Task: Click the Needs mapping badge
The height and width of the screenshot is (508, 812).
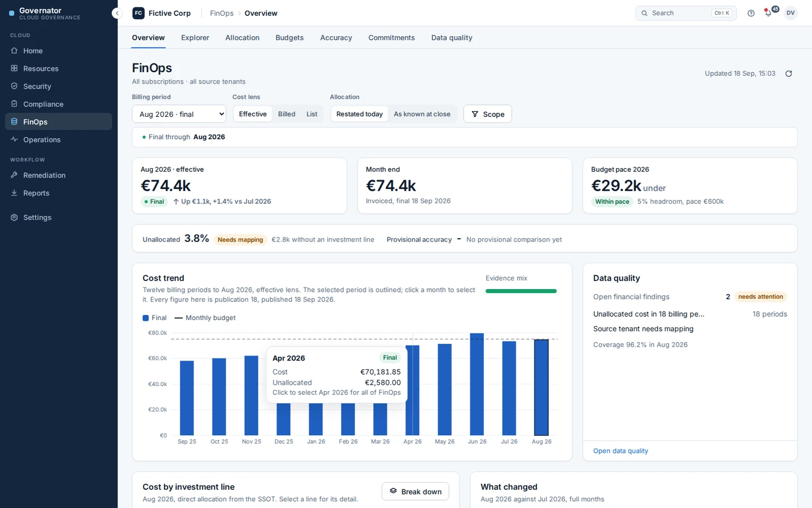Action: pos(240,240)
